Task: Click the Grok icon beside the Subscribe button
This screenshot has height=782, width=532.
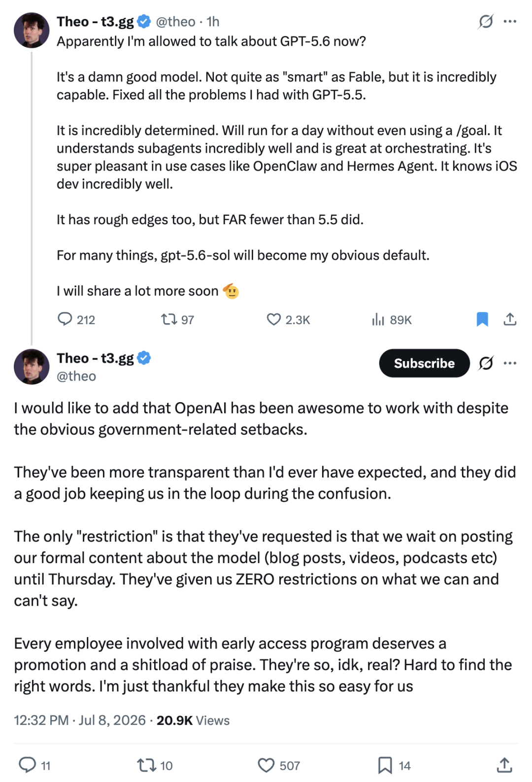Action: click(486, 363)
